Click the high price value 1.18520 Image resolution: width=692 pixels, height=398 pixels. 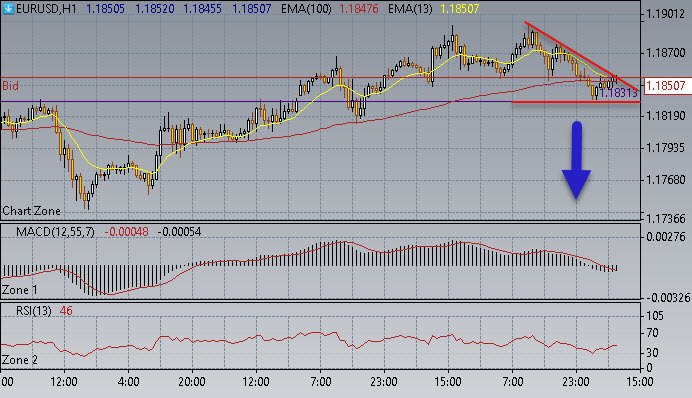click(154, 8)
